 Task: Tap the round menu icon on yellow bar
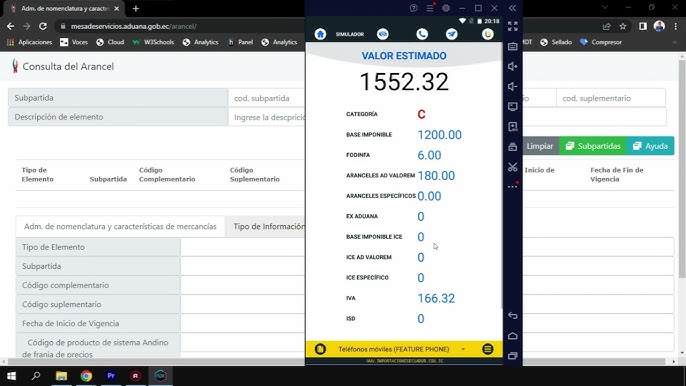[487, 349]
